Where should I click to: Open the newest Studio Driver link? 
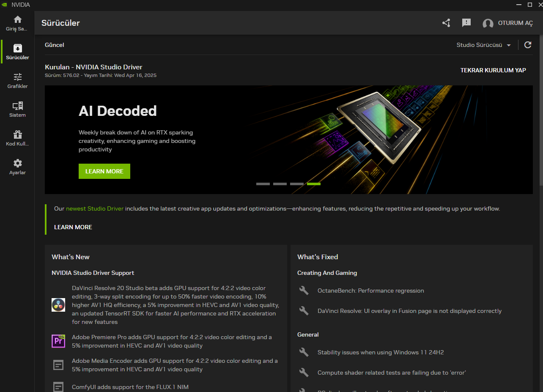point(95,208)
